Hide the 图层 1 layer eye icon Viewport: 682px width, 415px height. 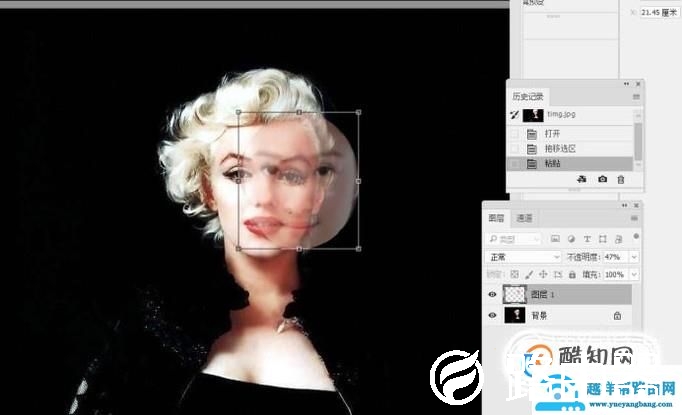(x=492, y=294)
